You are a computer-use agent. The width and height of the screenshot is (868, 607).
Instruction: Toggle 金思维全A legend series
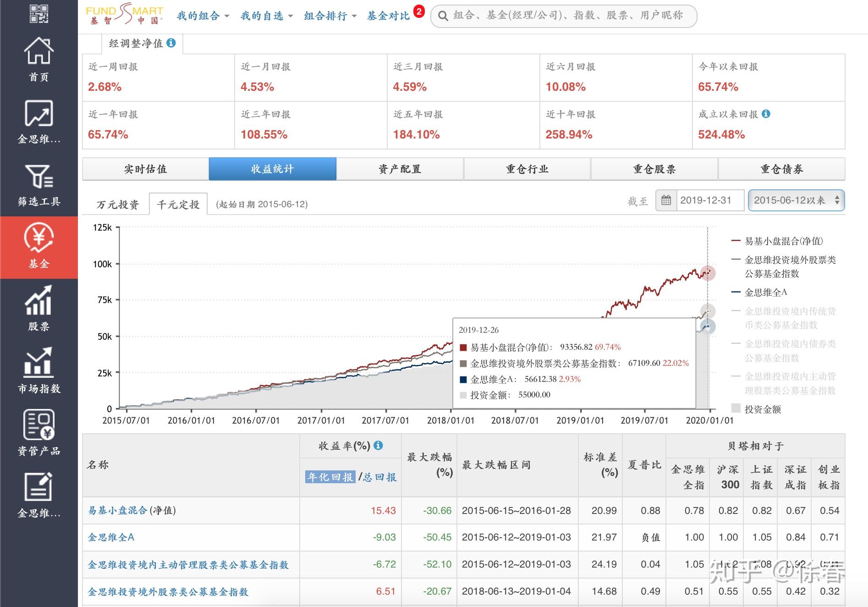coord(759,292)
